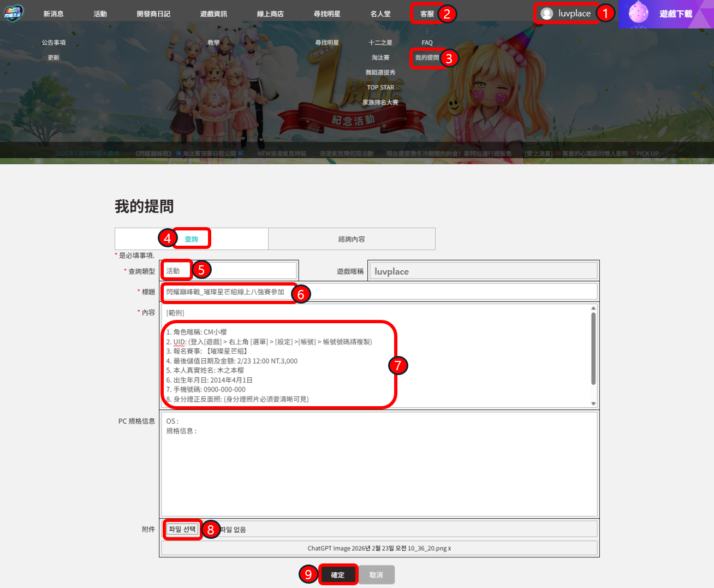Remove the attached ChatGPT Image file
714x588 pixels.
click(450, 549)
